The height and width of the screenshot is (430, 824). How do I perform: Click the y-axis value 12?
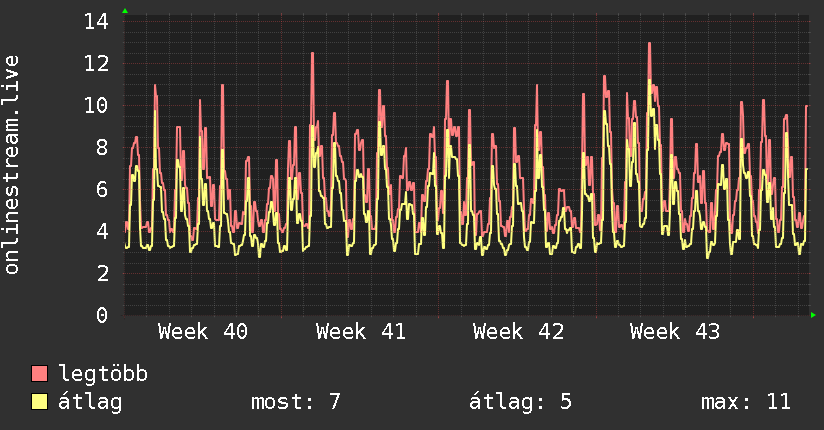(x=97, y=64)
